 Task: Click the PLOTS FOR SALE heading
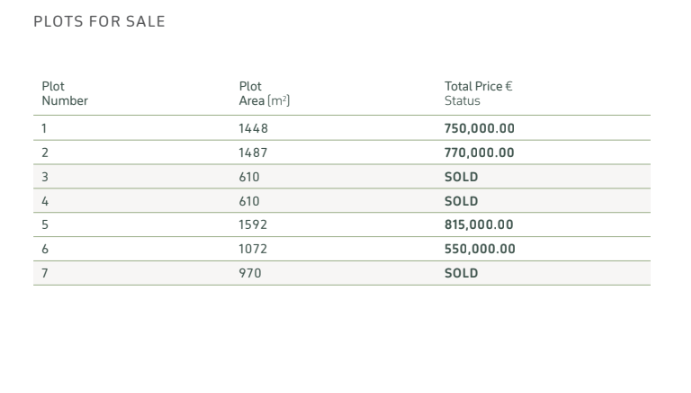pos(99,22)
